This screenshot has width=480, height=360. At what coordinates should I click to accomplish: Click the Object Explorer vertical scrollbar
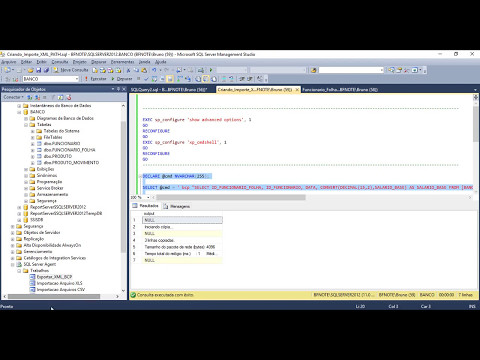point(123,187)
